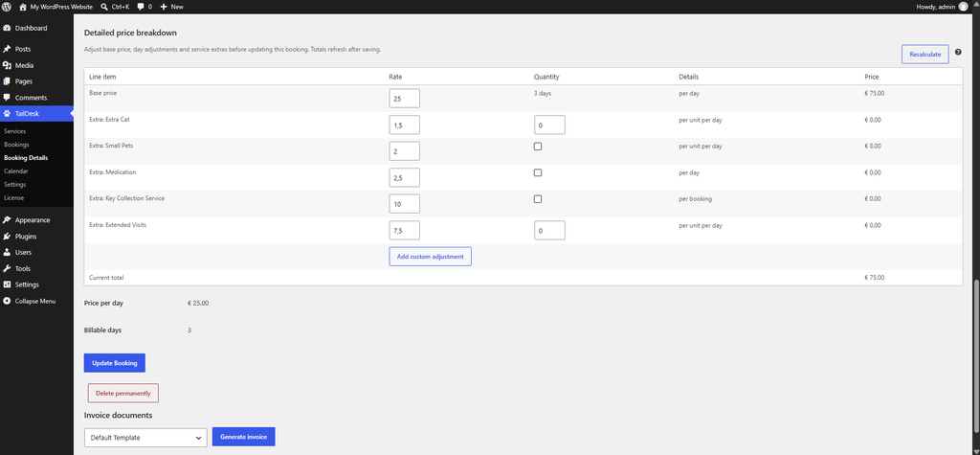Go to the Bookings submenu item

pos(16,145)
